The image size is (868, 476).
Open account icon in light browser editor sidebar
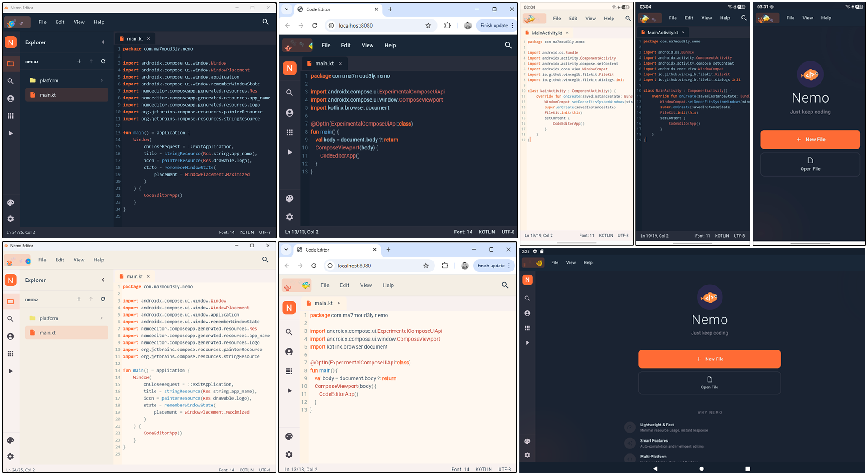click(289, 351)
